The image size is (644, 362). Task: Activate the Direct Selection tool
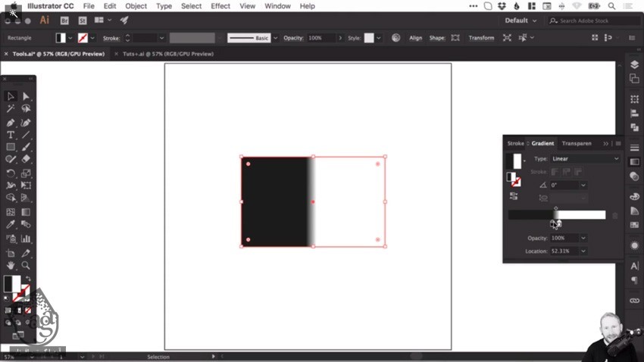[x=26, y=96]
